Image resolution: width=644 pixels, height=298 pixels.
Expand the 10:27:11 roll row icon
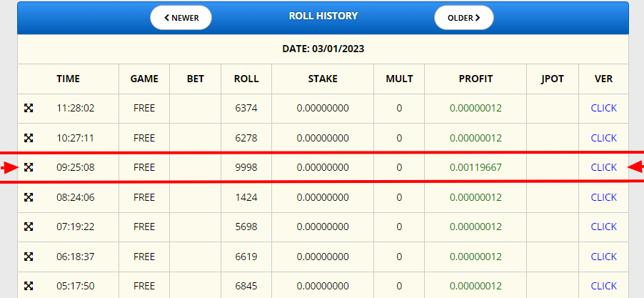[x=29, y=138]
